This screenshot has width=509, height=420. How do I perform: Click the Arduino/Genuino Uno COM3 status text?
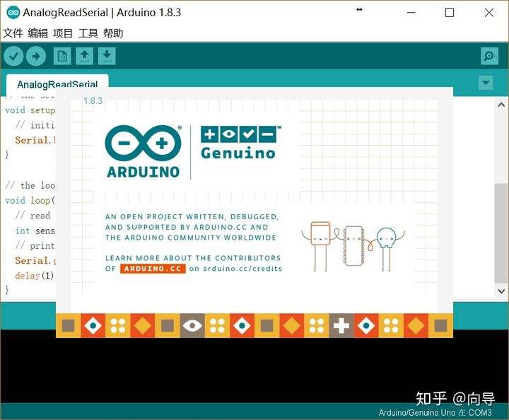tap(435, 412)
